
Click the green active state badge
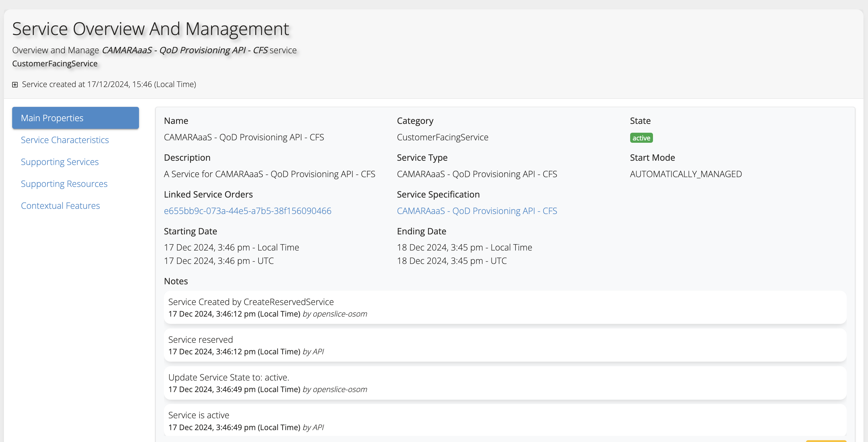point(641,138)
